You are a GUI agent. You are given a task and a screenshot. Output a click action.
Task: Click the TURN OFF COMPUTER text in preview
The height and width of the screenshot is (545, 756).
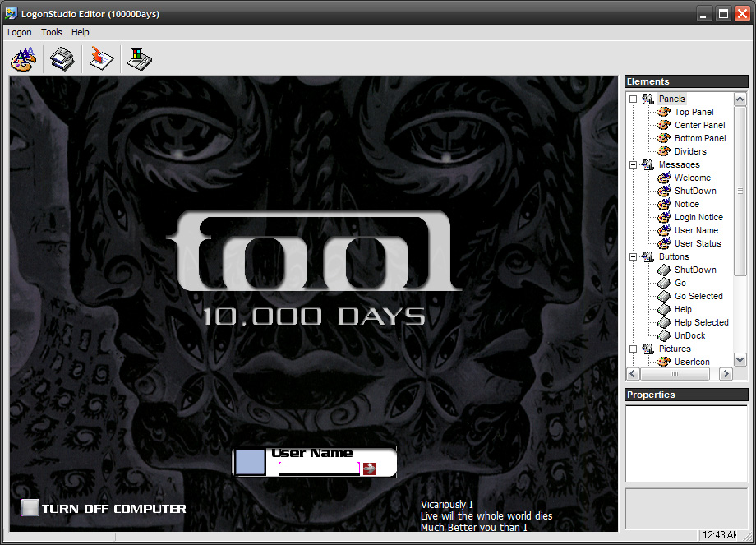click(x=113, y=509)
